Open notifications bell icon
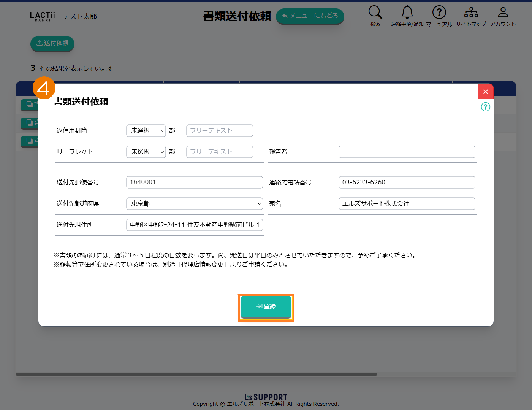The height and width of the screenshot is (410, 532). pyautogui.click(x=407, y=13)
